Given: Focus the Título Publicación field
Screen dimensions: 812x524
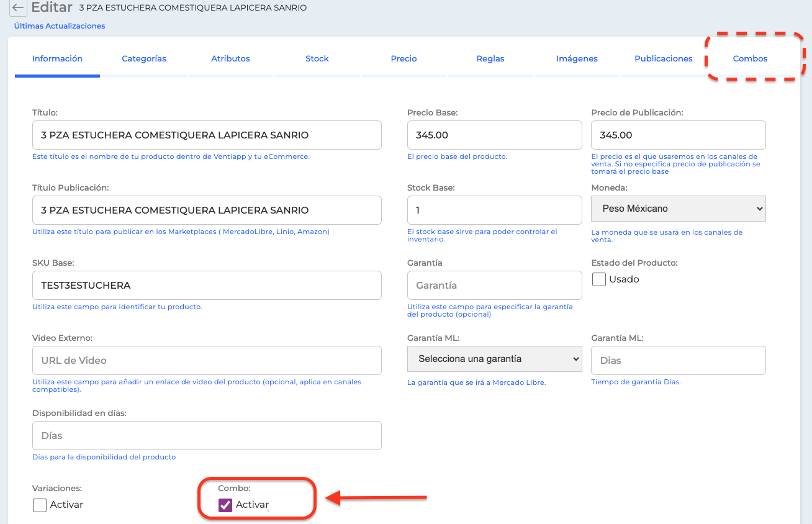Looking at the screenshot, I should point(207,210).
